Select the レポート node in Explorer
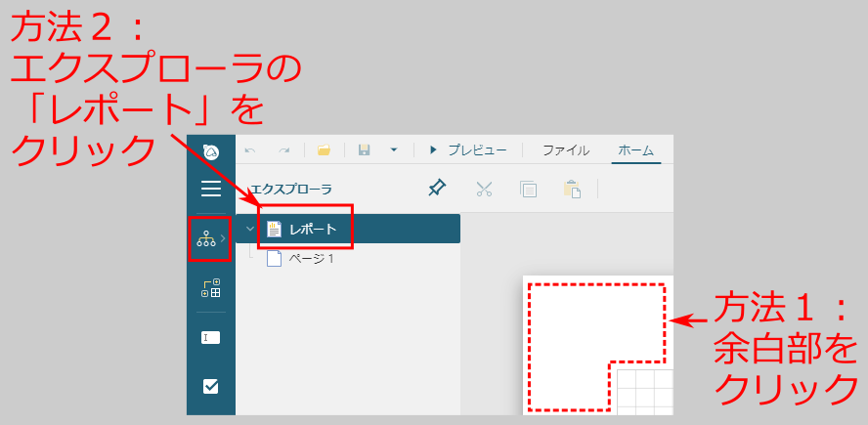 tap(348, 229)
